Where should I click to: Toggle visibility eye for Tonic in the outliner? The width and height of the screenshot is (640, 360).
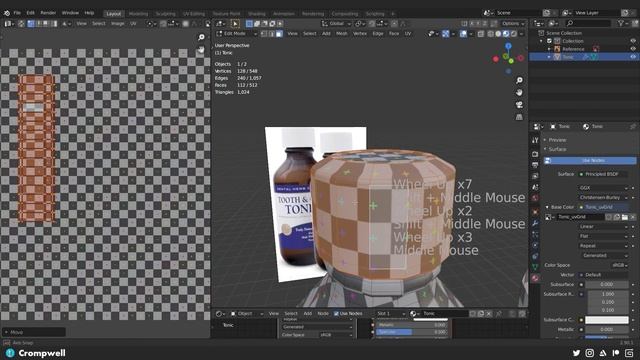633,57
